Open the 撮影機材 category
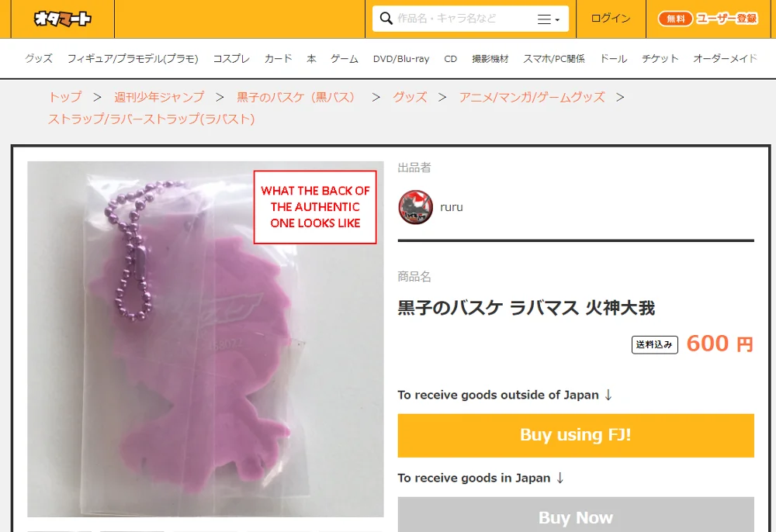 click(x=490, y=58)
